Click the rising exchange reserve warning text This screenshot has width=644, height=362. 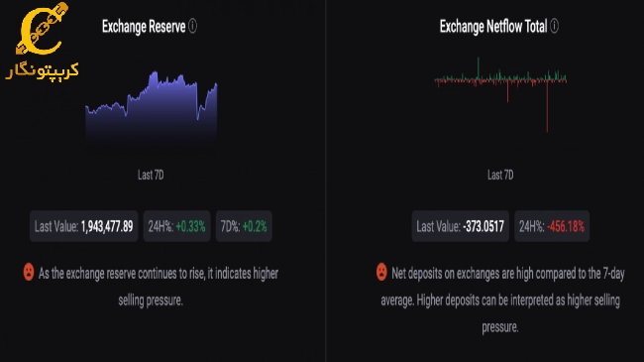click(159, 287)
